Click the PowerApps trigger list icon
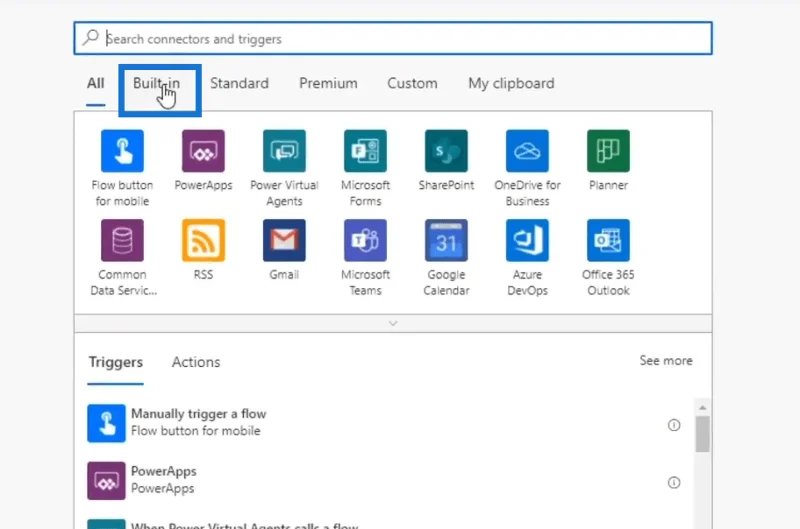The image size is (800, 529). (x=106, y=481)
